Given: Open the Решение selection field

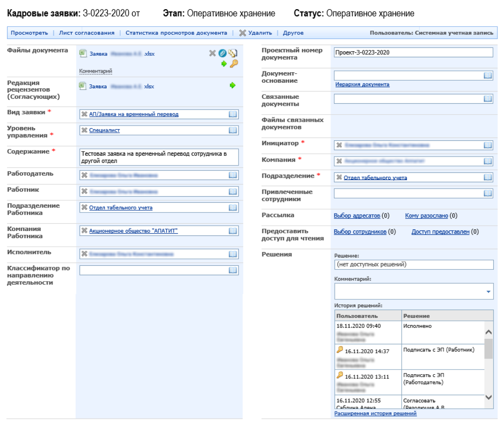Looking at the screenshot, I should point(413,265).
